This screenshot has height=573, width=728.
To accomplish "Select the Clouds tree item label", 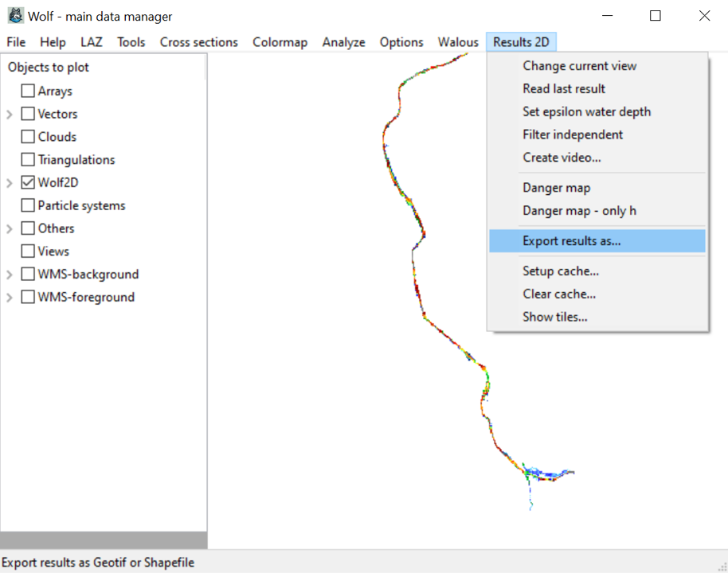I will pyautogui.click(x=57, y=137).
